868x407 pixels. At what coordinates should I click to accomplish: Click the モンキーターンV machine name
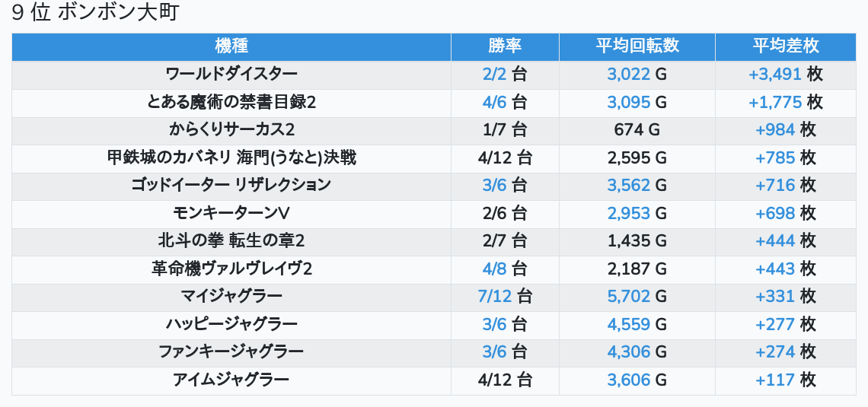(231, 213)
